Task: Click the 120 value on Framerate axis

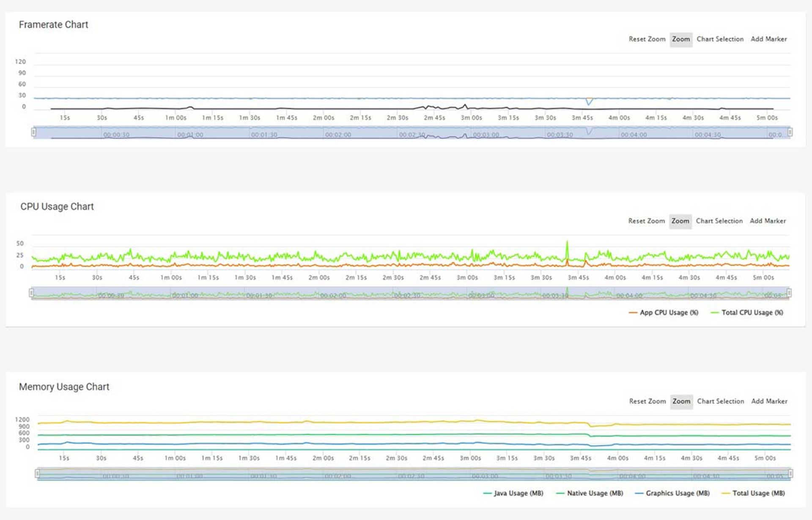Action: coord(20,62)
